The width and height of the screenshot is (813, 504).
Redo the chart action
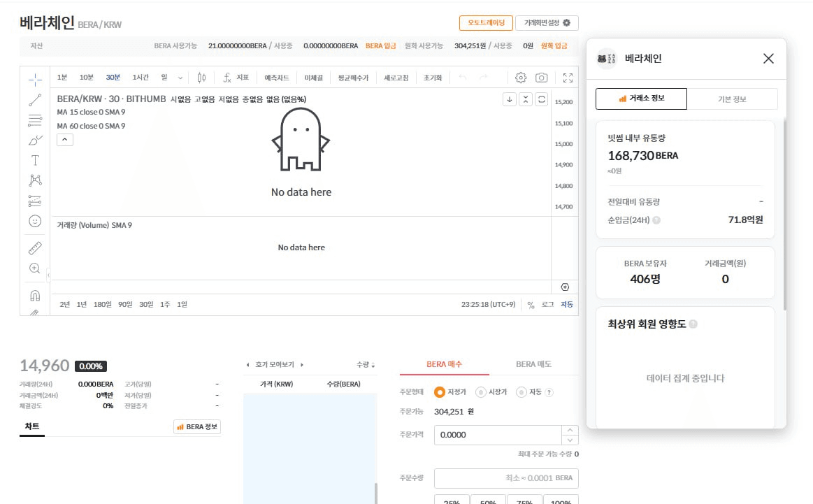point(483,78)
